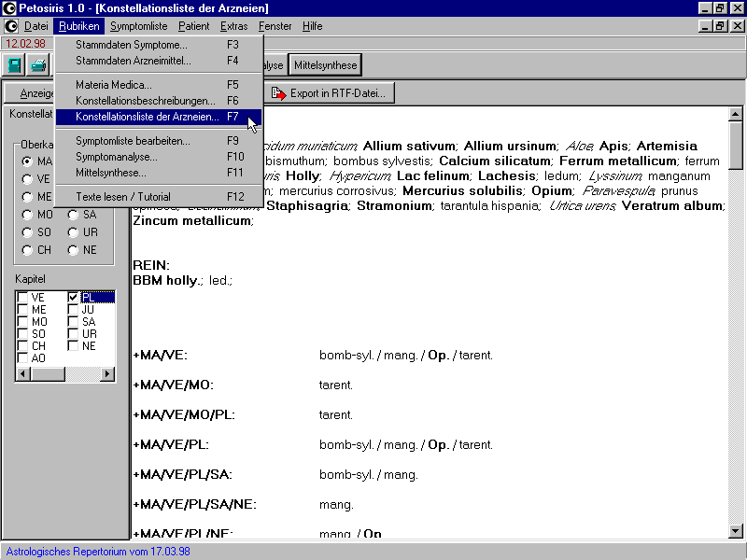The image size is (747, 560).
Task: Select the NE radio button
Action: point(73,250)
